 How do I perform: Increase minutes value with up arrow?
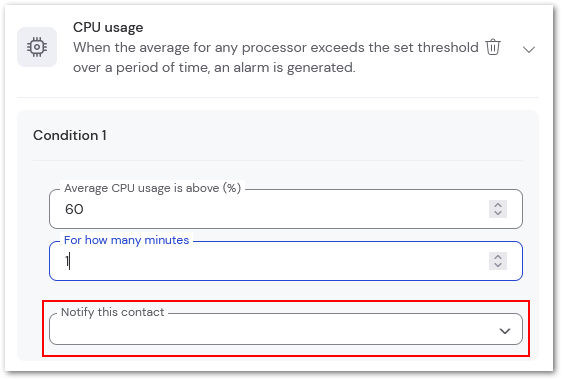point(498,257)
